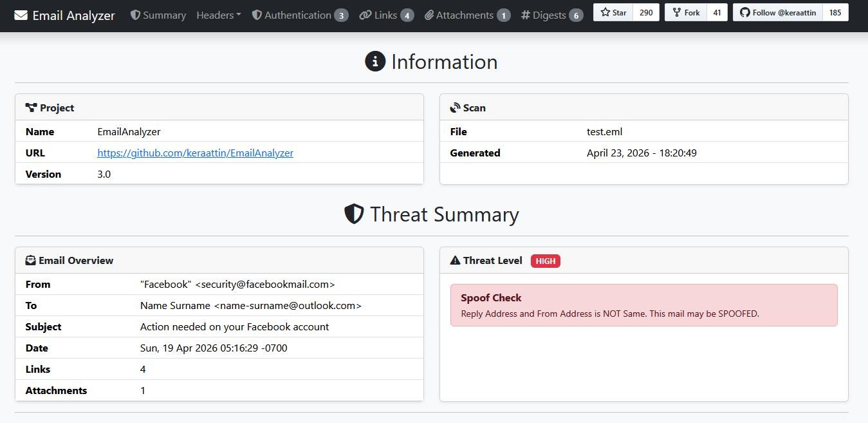This screenshot has width=868, height=423.
Task: Click the GitHub logo on Follow button
Action: pyautogui.click(x=744, y=12)
